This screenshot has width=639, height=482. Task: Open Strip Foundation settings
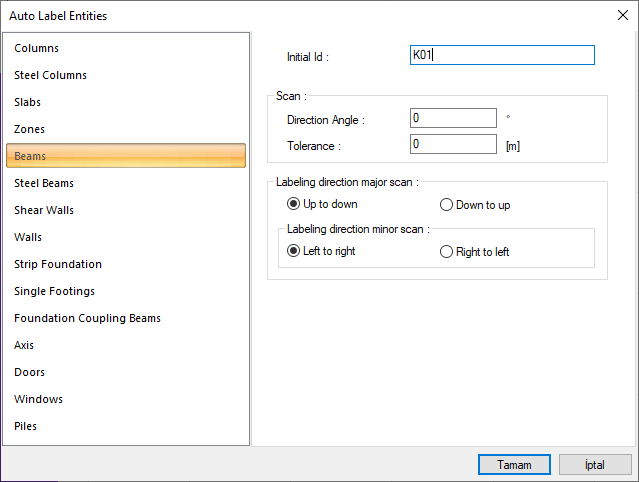pos(58,264)
